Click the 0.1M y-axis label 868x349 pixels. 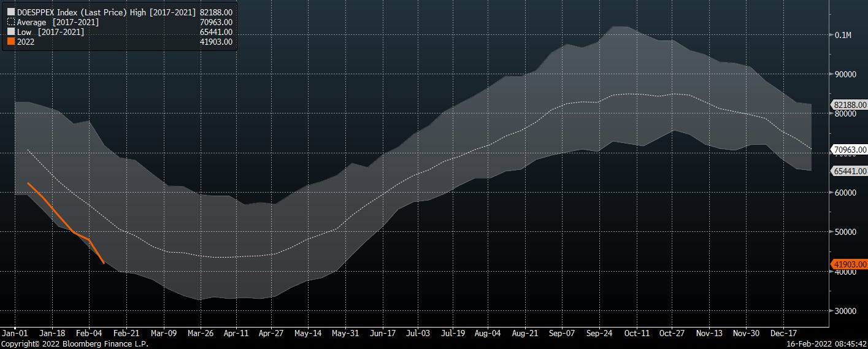(x=843, y=35)
